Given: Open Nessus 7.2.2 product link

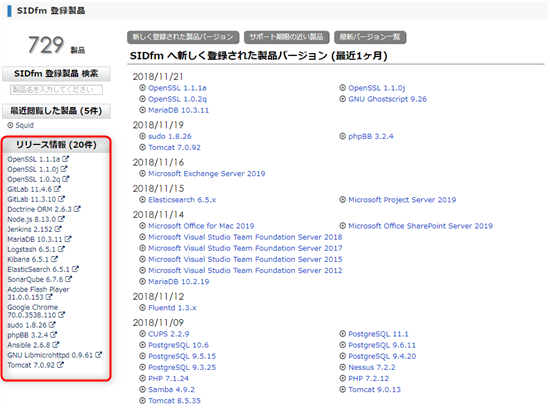Looking at the screenshot, I should [372, 367].
